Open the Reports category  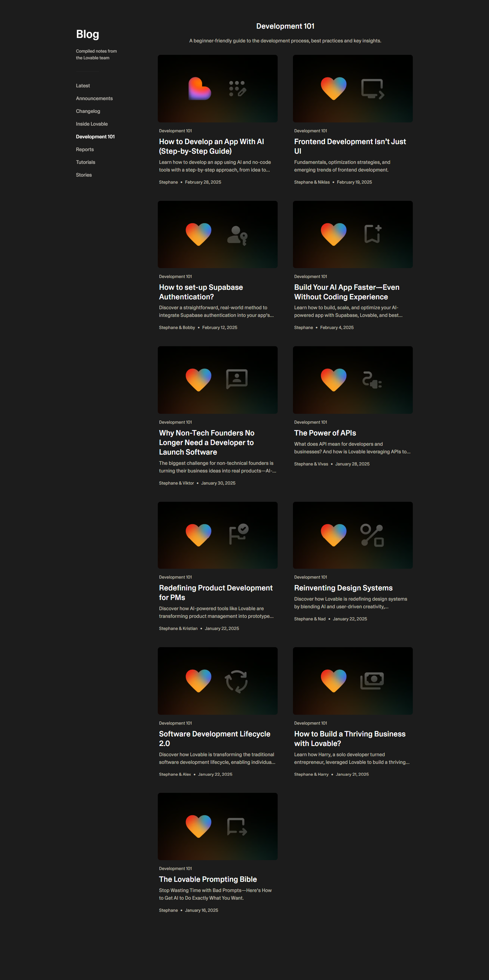85,150
